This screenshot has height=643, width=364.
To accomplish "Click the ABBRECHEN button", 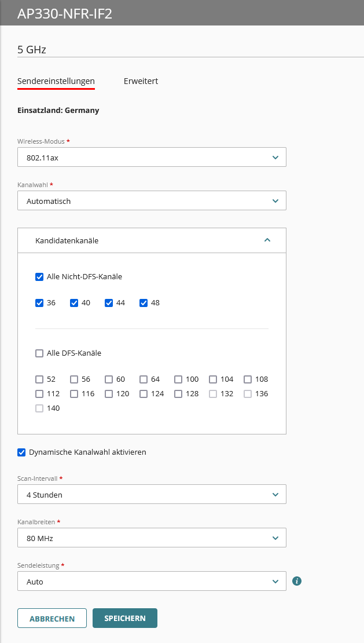I will [52, 618].
